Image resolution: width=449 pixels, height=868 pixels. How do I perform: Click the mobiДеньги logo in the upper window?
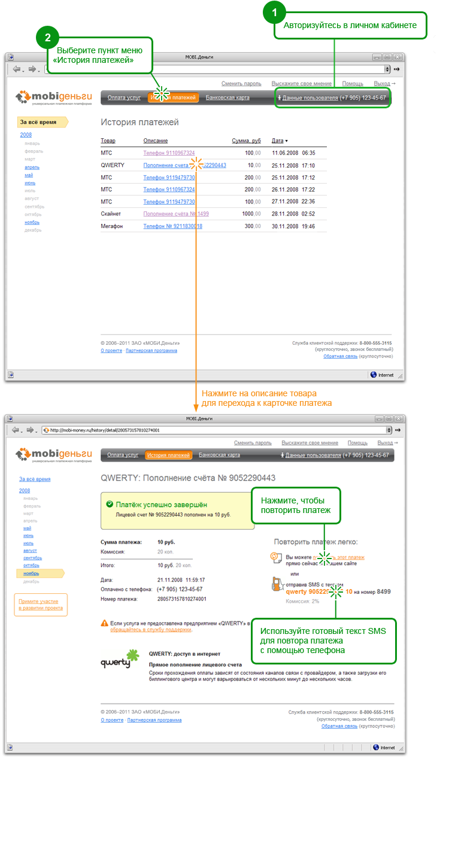click(x=53, y=97)
